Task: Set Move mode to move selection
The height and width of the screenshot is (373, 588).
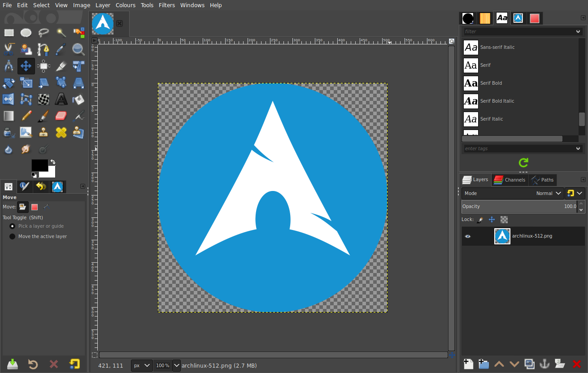Action: pyautogui.click(x=35, y=207)
